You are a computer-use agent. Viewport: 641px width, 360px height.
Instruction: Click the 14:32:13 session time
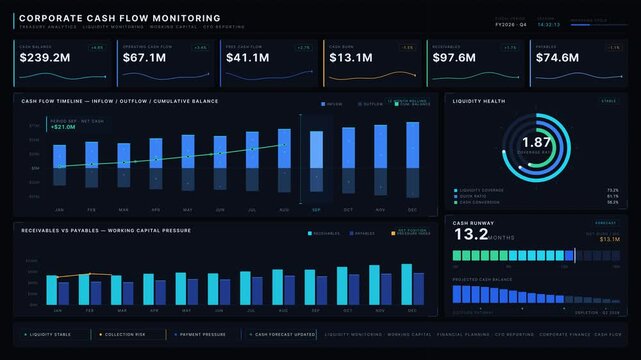549,25
